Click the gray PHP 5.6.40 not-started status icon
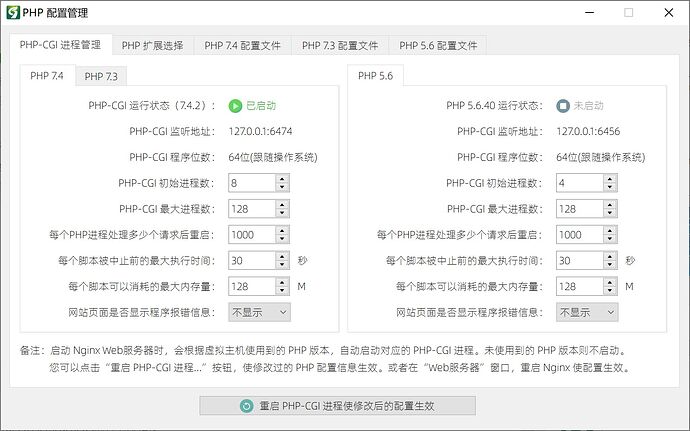The image size is (690, 431). coord(563,106)
